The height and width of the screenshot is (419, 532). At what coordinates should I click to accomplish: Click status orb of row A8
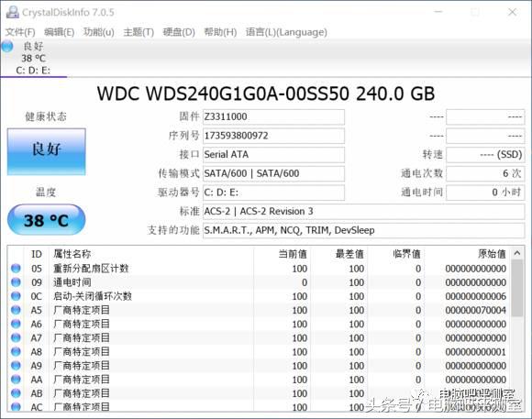pyautogui.click(x=16, y=352)
